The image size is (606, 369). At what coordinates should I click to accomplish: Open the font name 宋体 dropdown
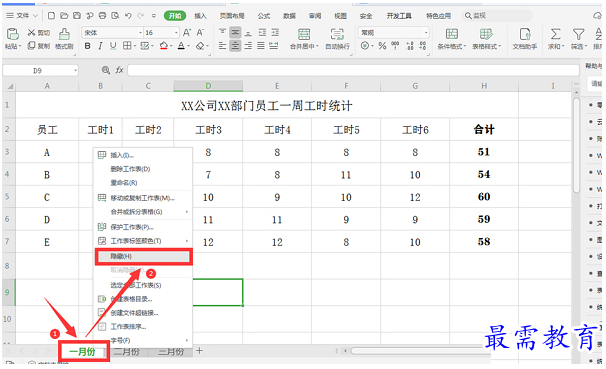tap(141, 32)
